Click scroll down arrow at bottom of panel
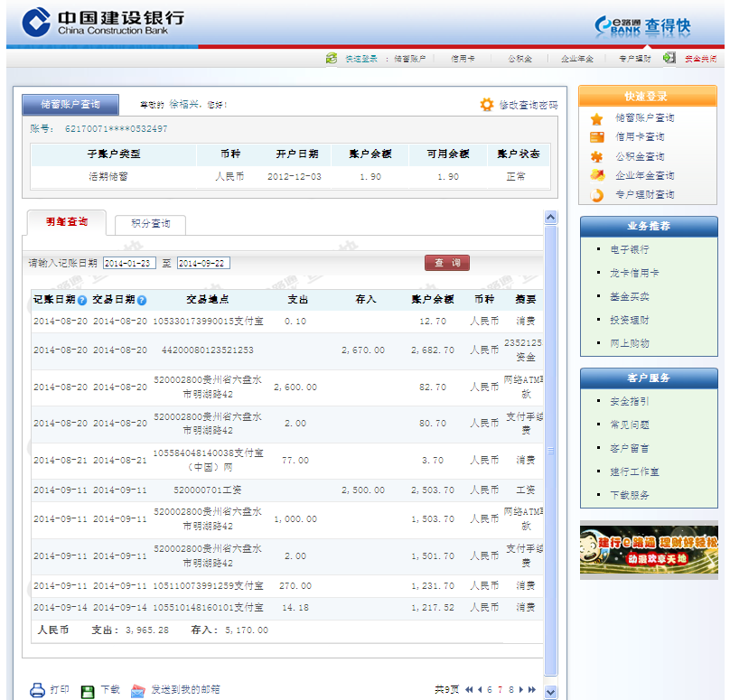730x700 pixels. (x=550, y=691)
